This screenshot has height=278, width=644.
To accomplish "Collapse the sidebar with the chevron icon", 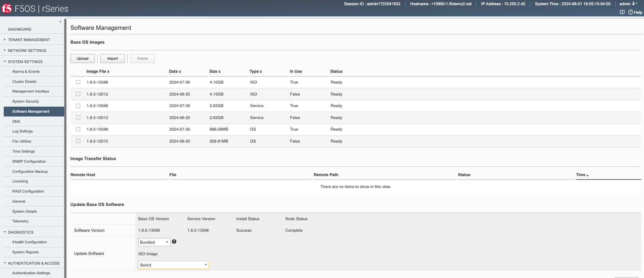I will pos(60,22).
